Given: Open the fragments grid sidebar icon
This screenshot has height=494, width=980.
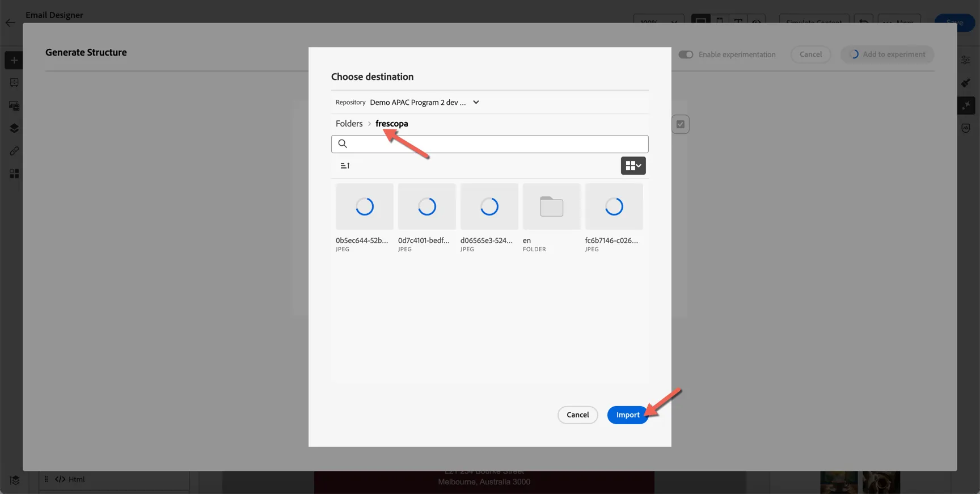Looking at the screenshot, I should tap(14, 174).
